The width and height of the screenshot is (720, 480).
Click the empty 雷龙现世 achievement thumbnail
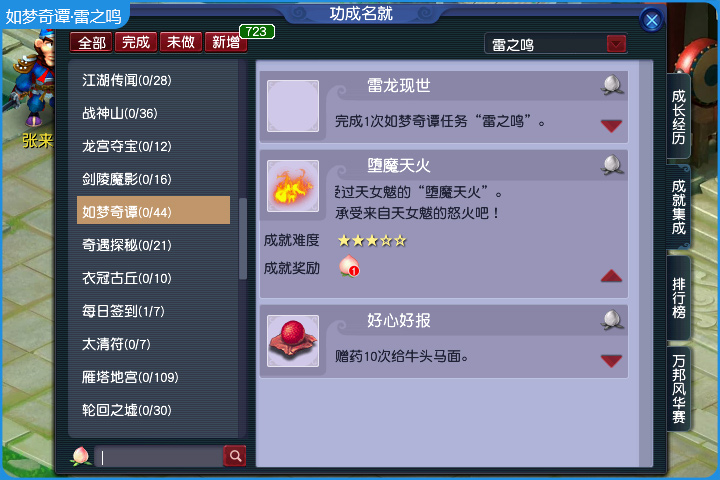pos(293,106)
